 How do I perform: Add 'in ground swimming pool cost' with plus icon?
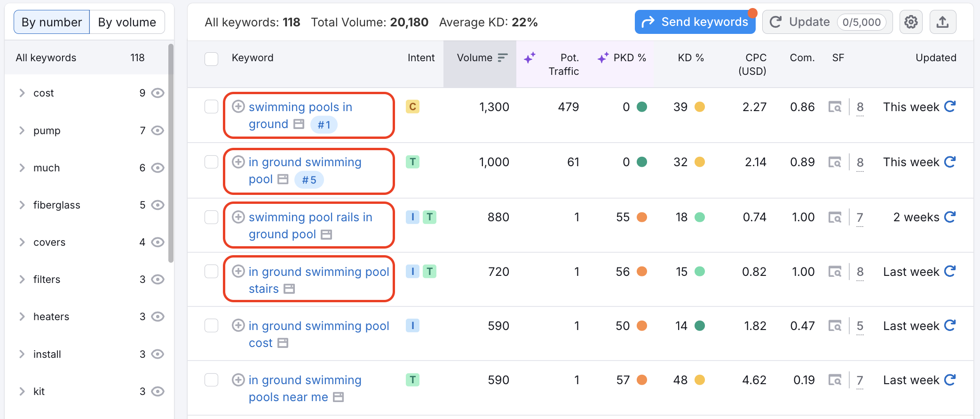(x=238, y=326)
